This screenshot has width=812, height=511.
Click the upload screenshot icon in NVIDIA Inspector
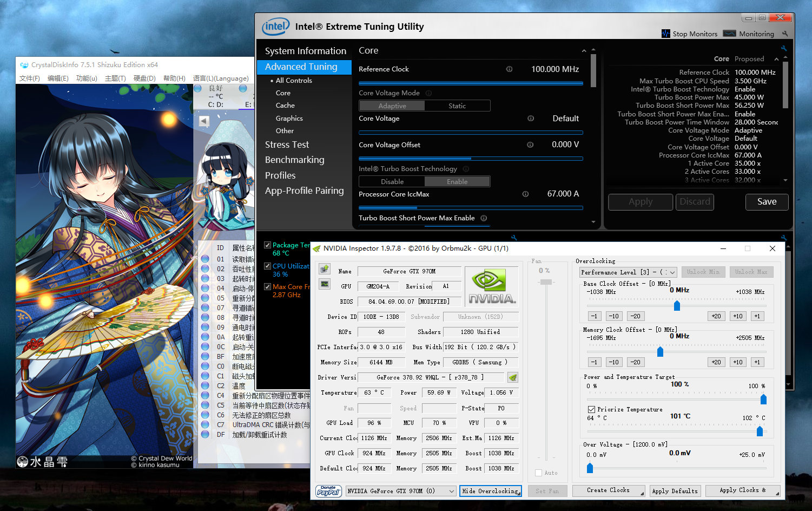[x=325, y=269]
